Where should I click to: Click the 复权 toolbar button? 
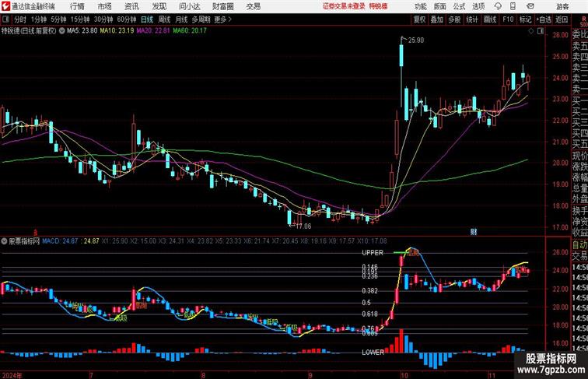(x=420, y=19)
